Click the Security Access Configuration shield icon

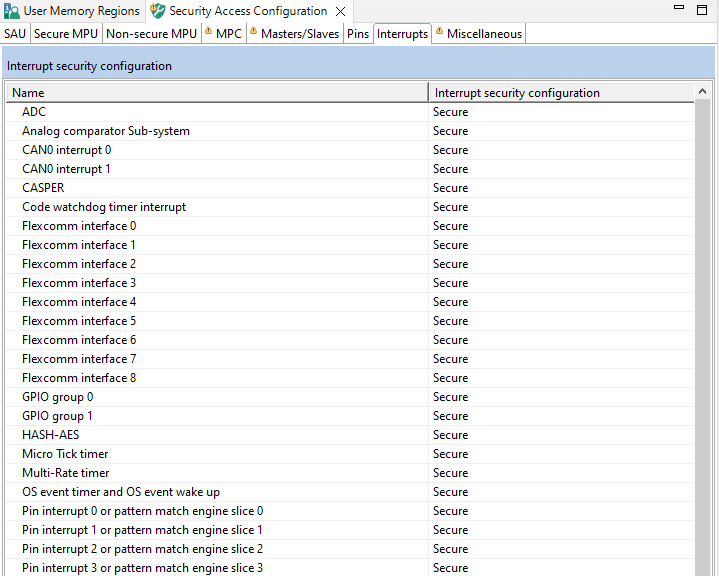coord(158,11)
